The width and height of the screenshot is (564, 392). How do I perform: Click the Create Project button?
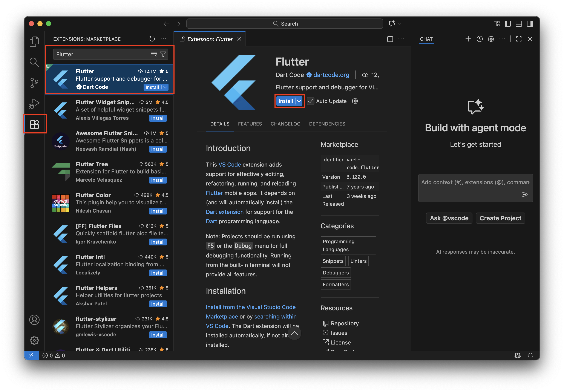(500, 218)
